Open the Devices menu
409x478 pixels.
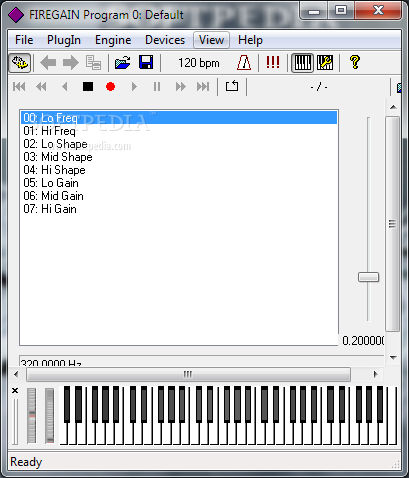point(165,40)
